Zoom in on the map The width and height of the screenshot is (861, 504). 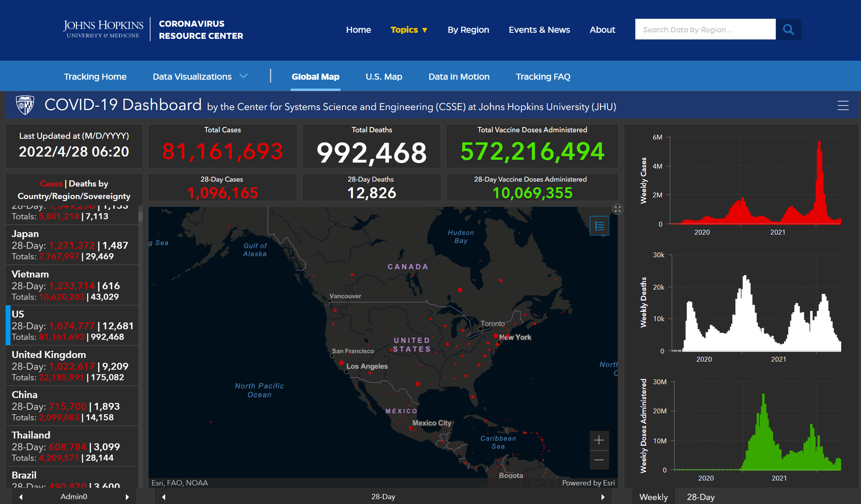click(x=599, y=440)
